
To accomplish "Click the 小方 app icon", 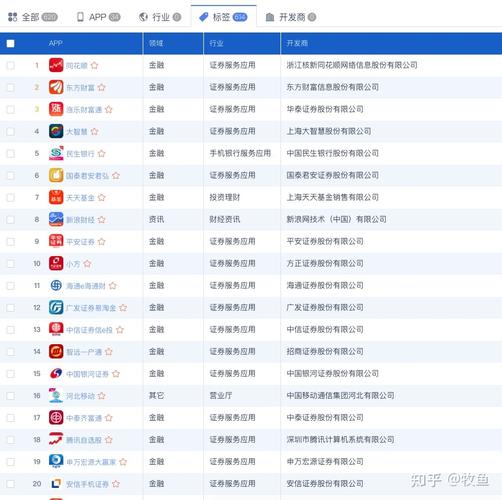I will click(56, 263).
